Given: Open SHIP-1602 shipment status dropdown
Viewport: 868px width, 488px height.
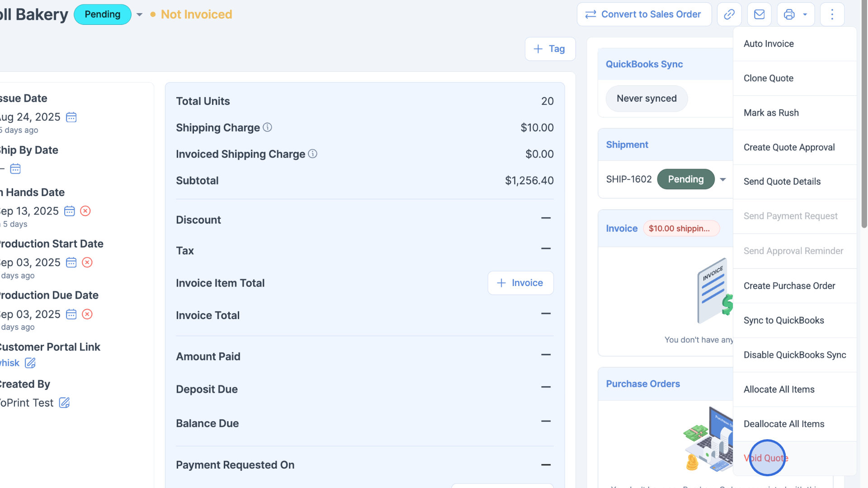Looking at the screenshot, I should (723, 179).
